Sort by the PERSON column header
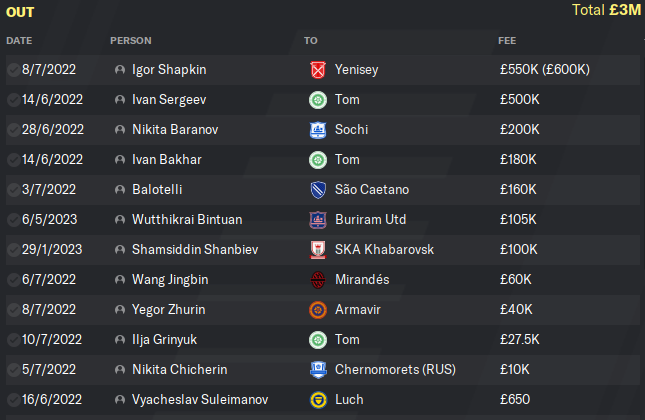Image resolution: width=645 pixels, height=420 pixels. coord(131,41)
